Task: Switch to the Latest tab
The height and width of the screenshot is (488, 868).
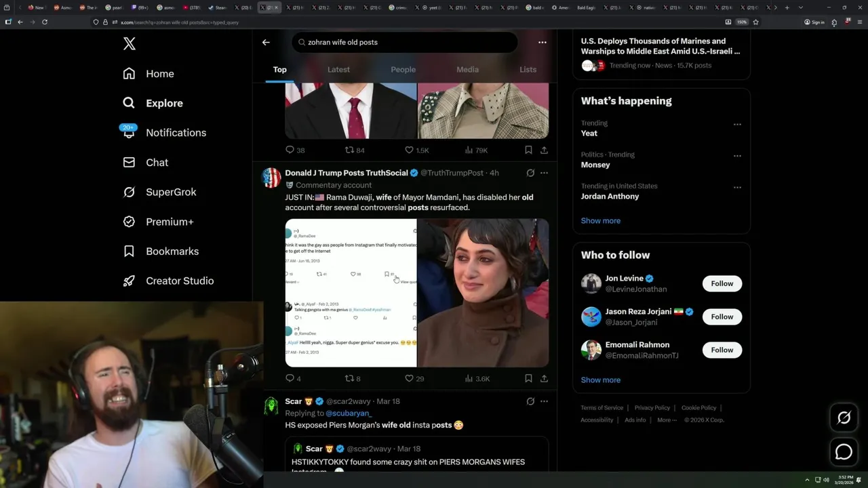Action: click(338, 69)
